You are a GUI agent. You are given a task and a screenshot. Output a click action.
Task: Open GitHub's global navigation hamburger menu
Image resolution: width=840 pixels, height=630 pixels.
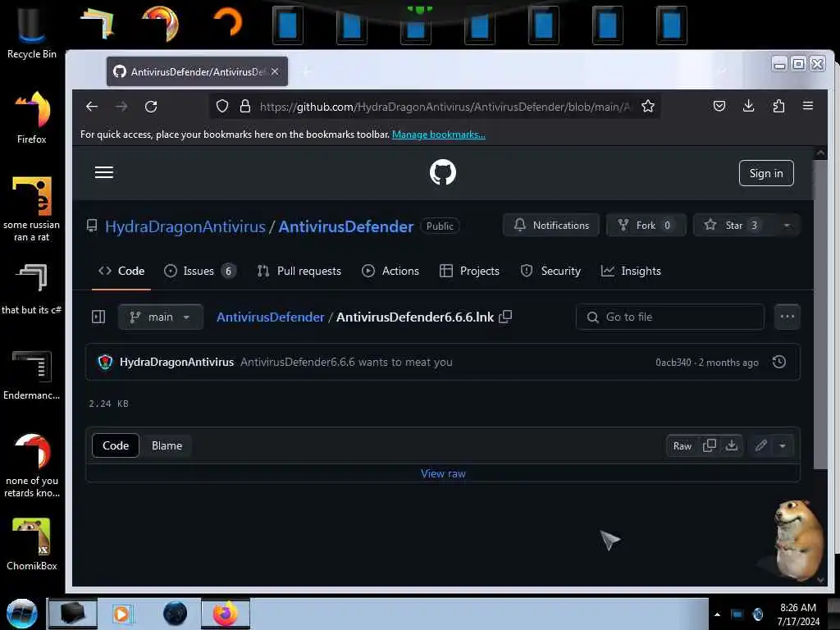[104, 172]
